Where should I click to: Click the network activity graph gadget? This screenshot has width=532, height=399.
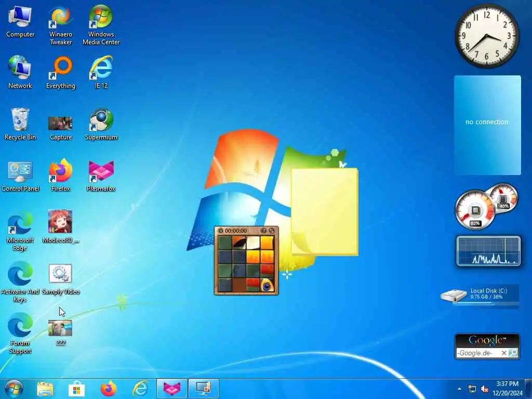(488, 251)
